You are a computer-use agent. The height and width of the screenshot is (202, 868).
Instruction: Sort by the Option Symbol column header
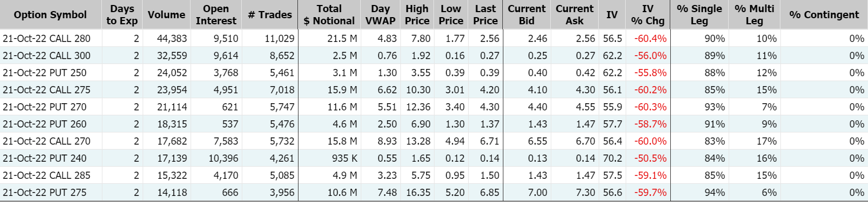(x=50, y=15)
